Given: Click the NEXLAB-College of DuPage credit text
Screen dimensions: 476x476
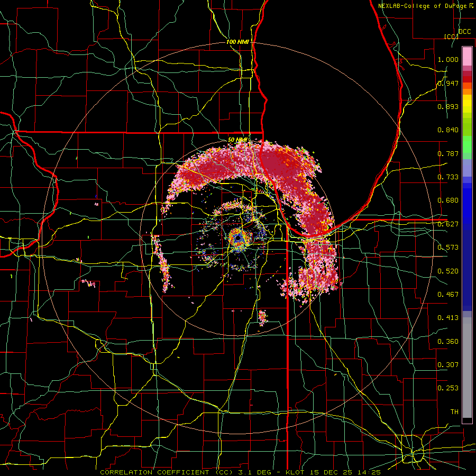Looking at the screenshot, I should [x=423, y=6].
